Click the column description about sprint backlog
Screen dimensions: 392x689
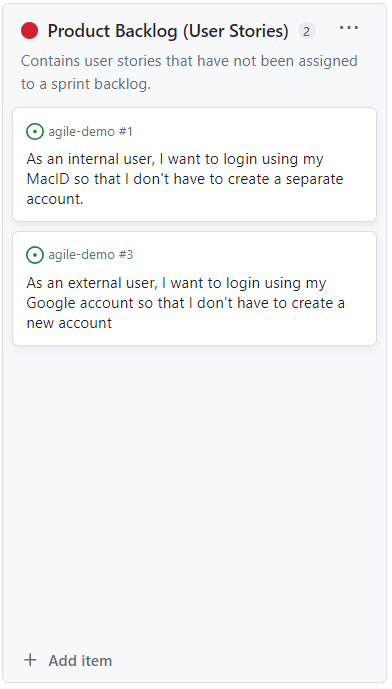point(189,72)
